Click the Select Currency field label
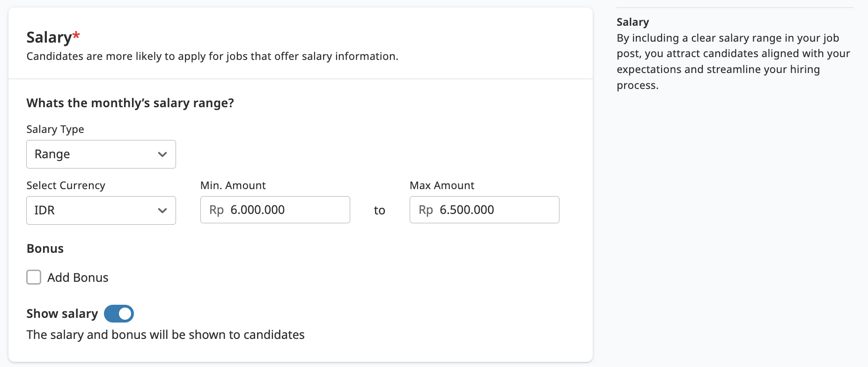 tap(66, 185)
